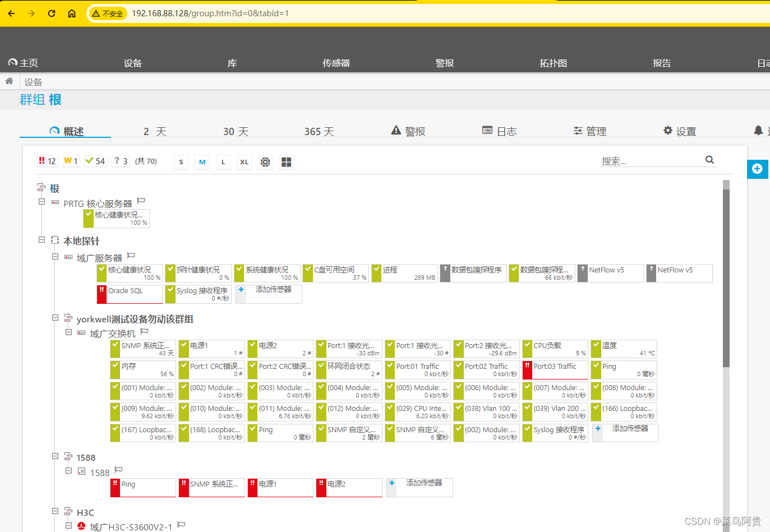The image size is (770, 532).
Task: Open the 温度 sensor
Action: coord(624,349)
